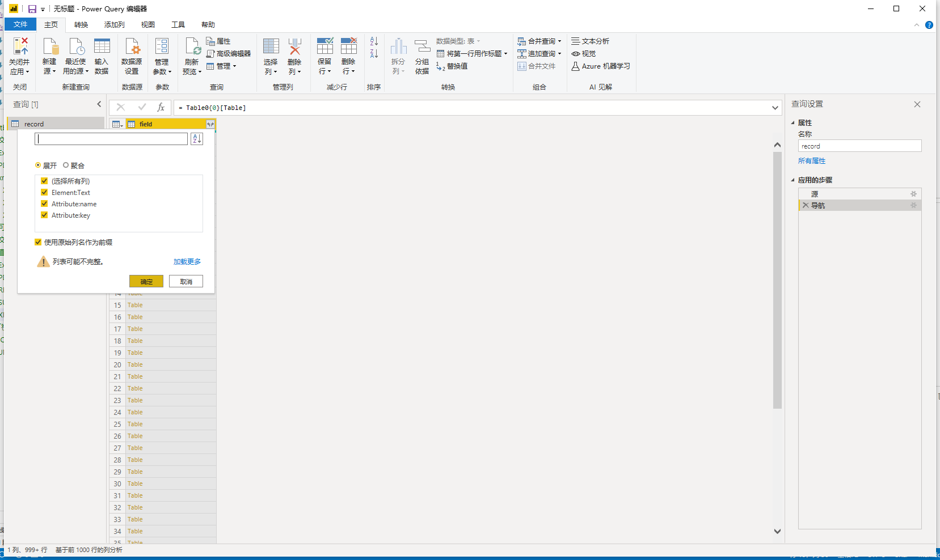The image size is (940, 560).
Task: Expand the formula bar dropdown arrow
Action: pos(775,108)
